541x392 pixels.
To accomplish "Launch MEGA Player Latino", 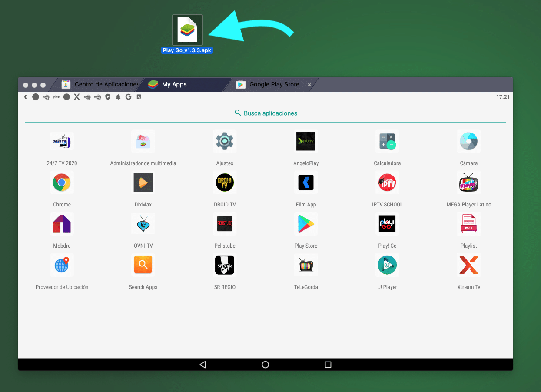I will point(468,183).
